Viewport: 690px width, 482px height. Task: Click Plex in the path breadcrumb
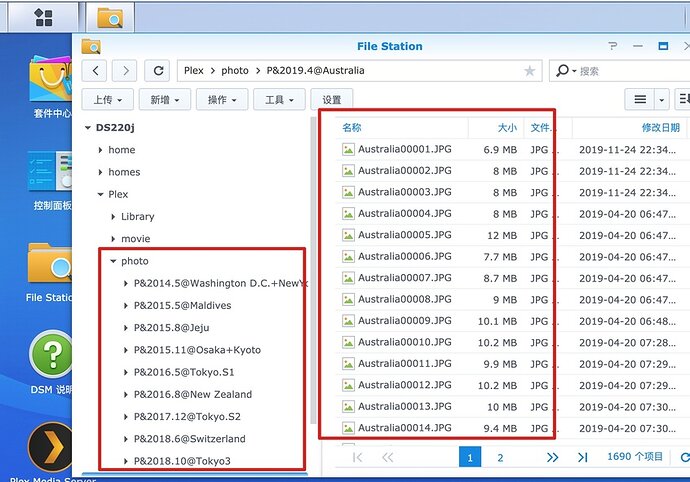click(x=194, y=70)
